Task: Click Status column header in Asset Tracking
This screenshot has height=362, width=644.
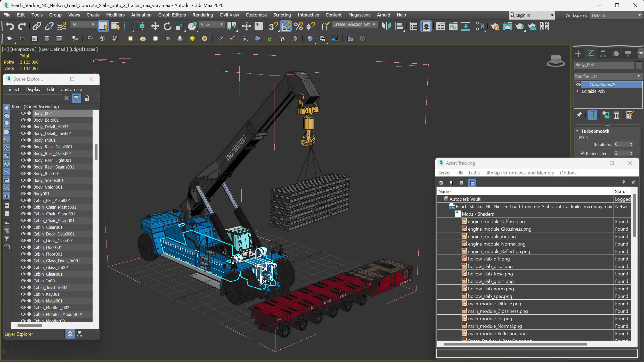Action: pos(621,191)
